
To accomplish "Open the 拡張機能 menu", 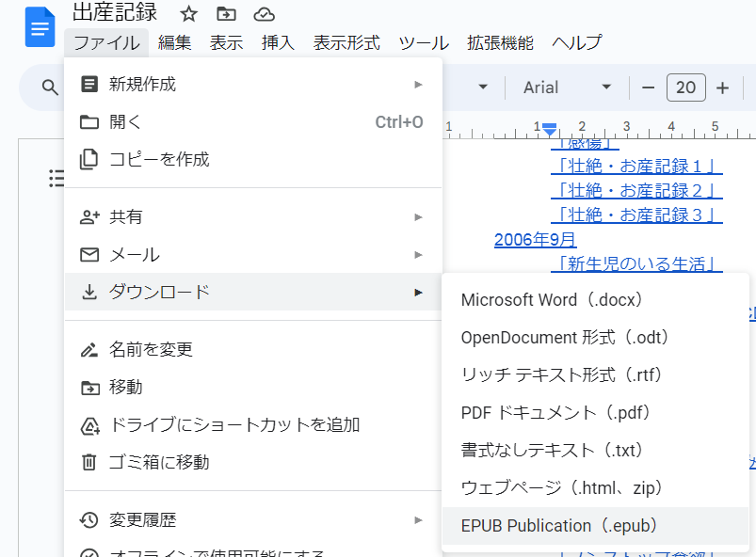I will [x=500, y=43].
